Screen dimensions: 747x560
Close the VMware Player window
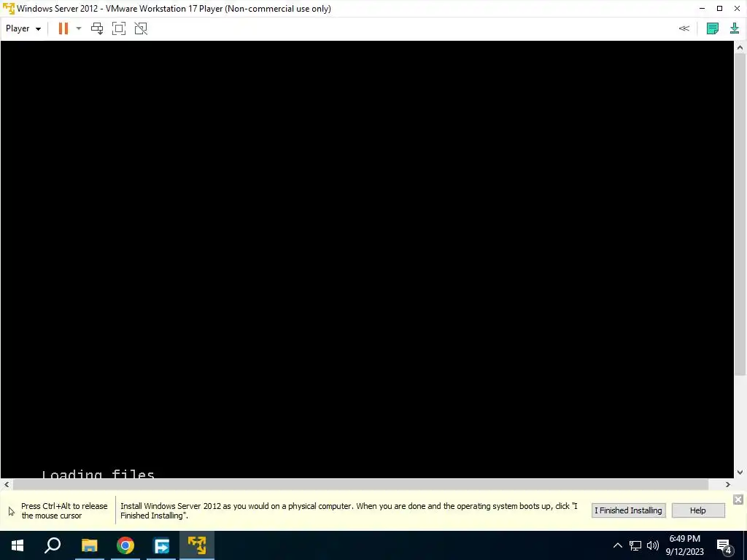click(x=737, y=9)
